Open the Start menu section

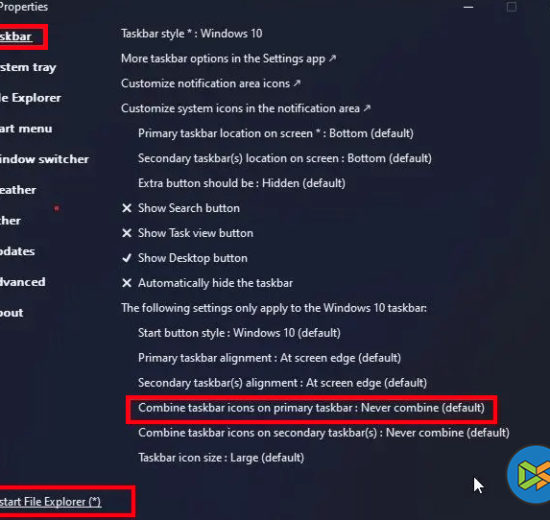point(26,129)
